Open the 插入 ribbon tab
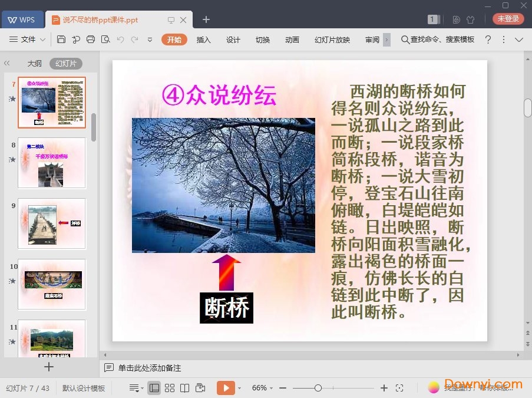Image resolution: width=532 pixels, height=398 pixels. click(x=203, y=40)
